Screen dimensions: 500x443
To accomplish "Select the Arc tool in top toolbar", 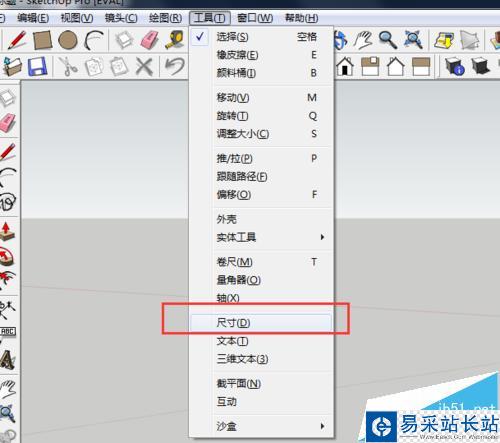I will tap(94, 40).
